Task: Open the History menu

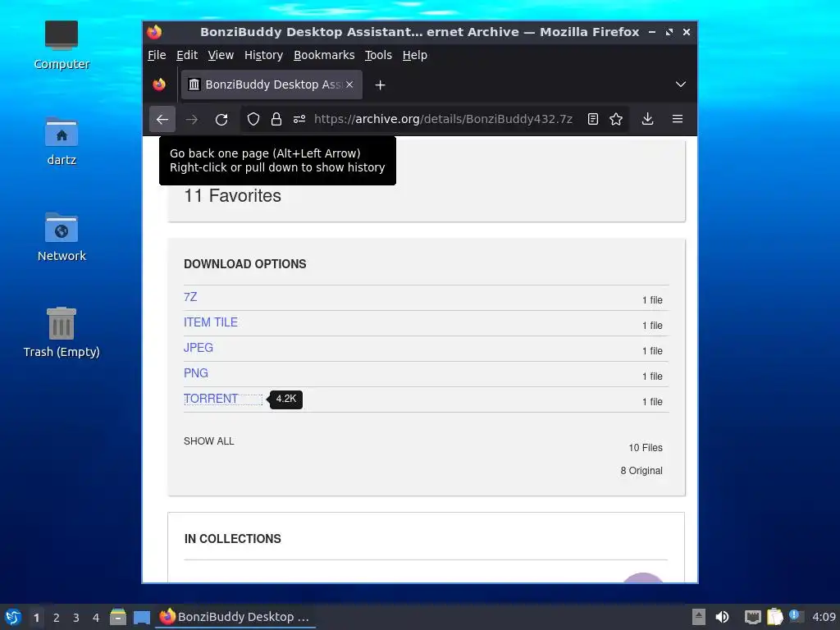Action: point(263,55)
